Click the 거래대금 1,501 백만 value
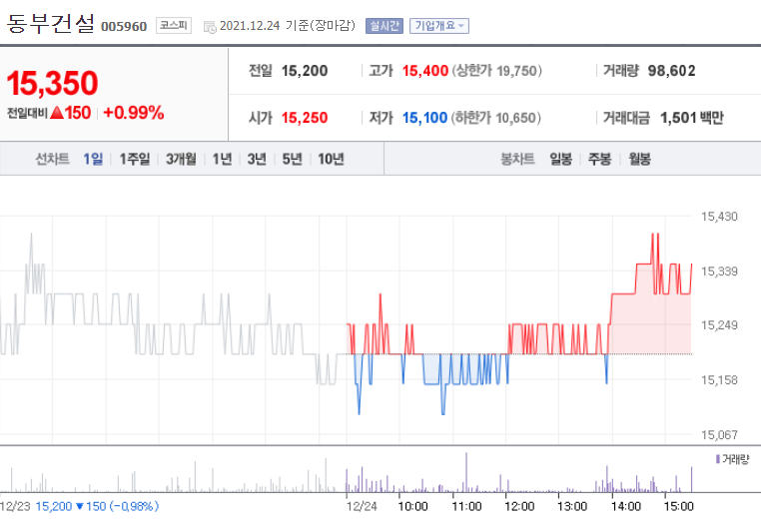The width and height of the screenshot is (761, 532). [692, 118]
